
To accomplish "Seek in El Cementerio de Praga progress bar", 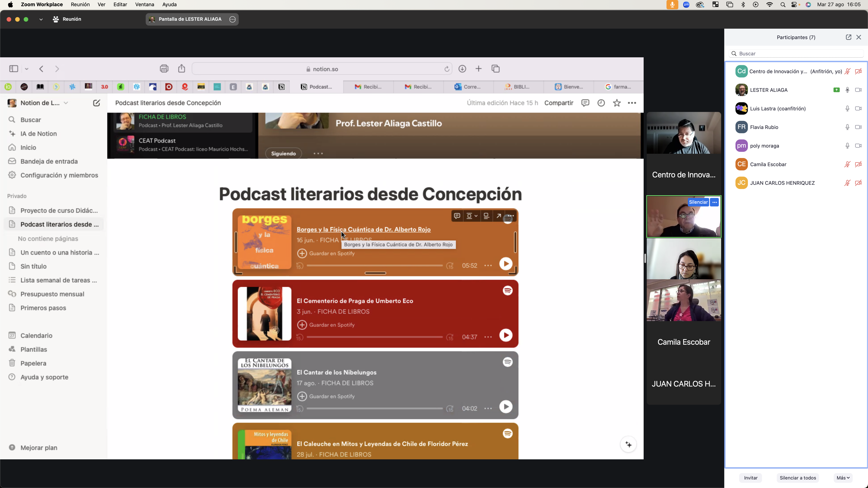I will [x=374, y=337].
